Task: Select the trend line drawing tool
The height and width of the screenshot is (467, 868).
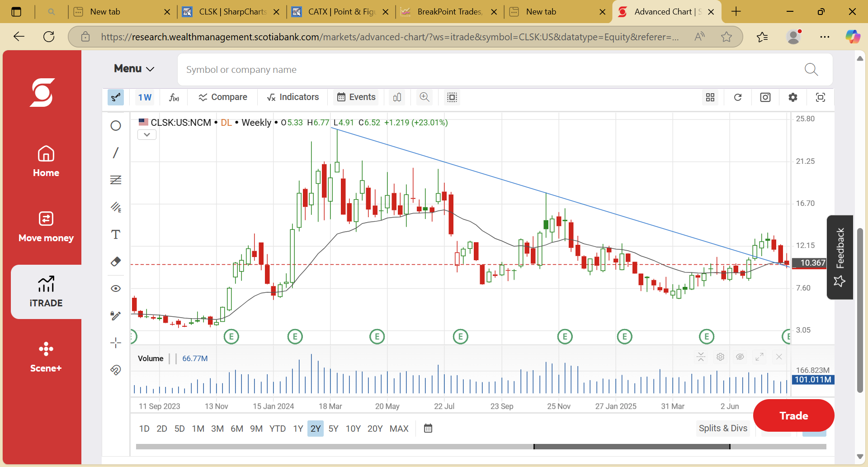Action: point(116,153)
